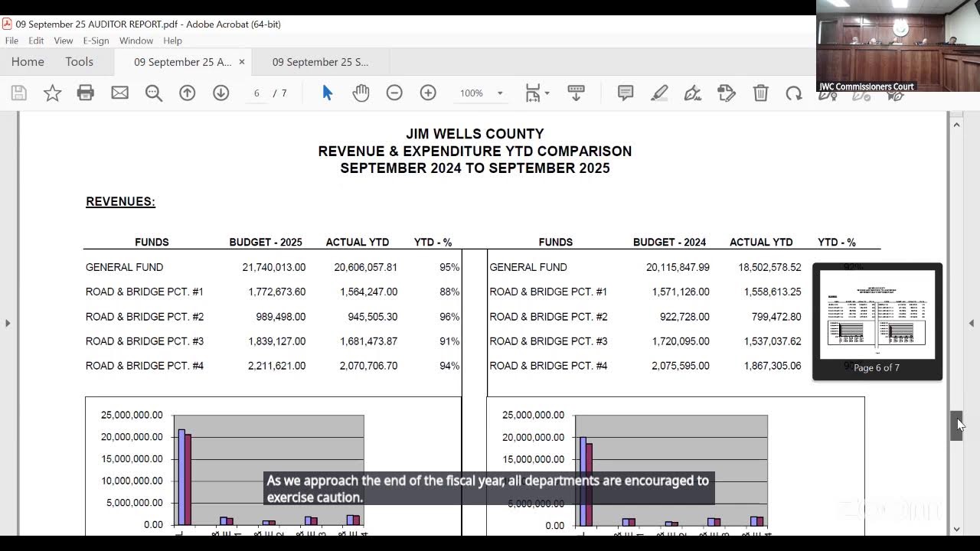Open the File menu

(x=11, y=41)
